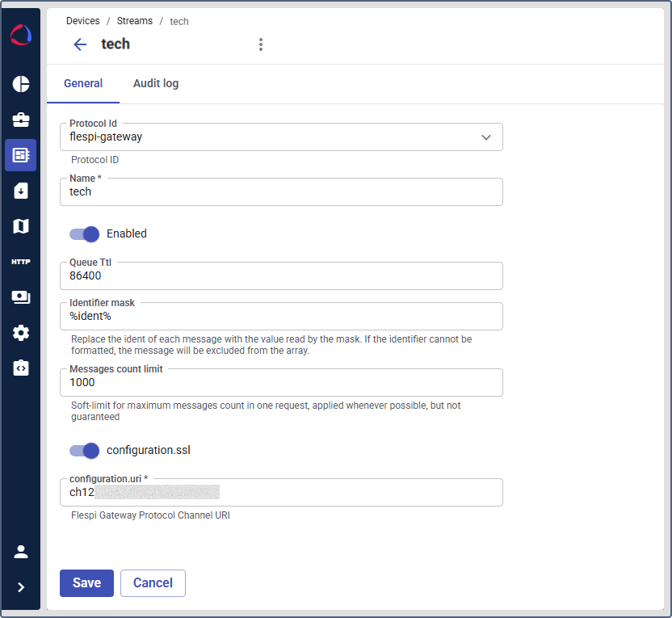Expand the Protocol Id dropdown
Viewport: 672px width, 618px height.
(485, 137)
